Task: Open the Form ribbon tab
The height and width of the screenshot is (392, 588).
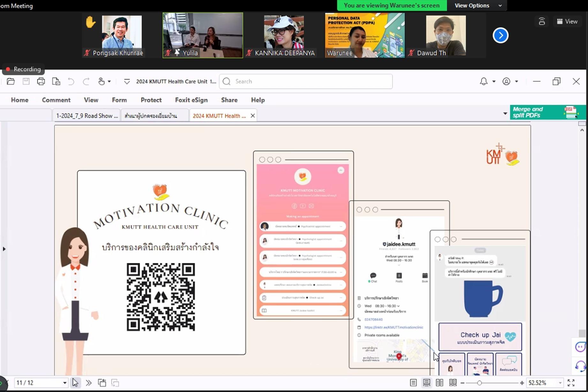Action: [x=119, y=100]
